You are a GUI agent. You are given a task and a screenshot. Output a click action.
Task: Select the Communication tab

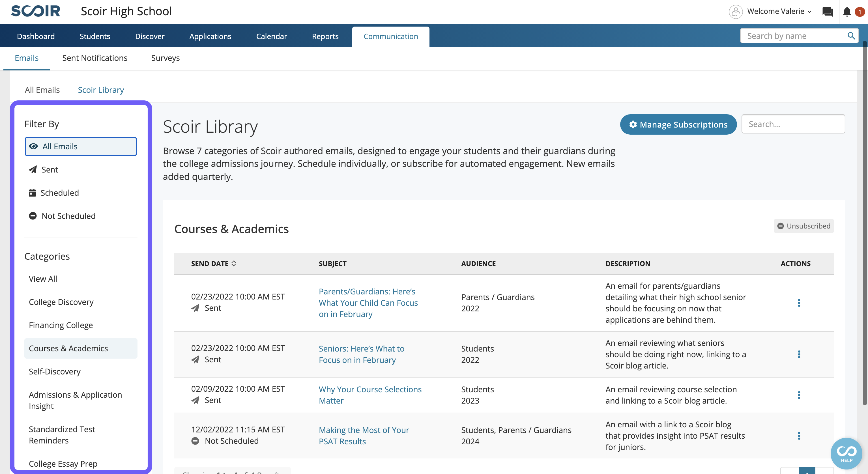pyautogui.click(x=391, y=36)
